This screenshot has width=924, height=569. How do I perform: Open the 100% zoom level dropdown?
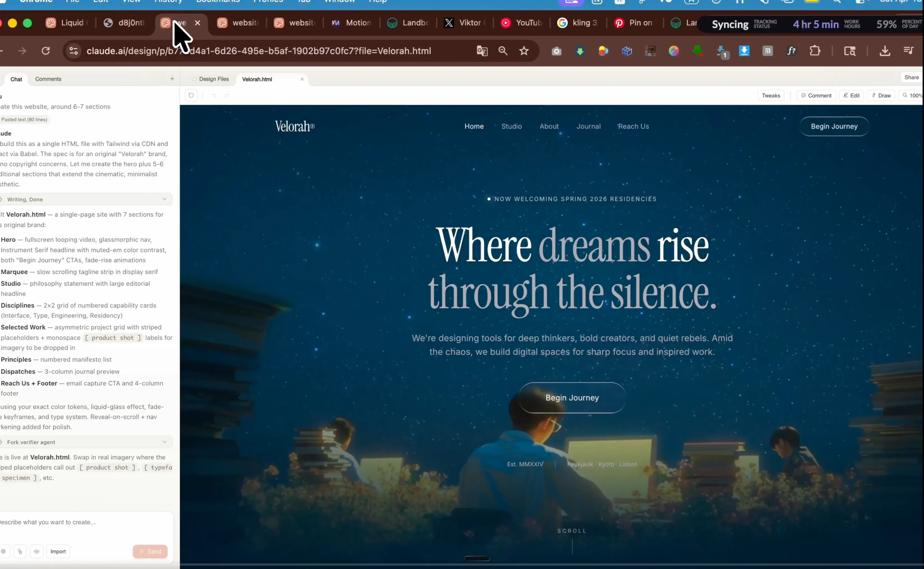(913, 96)
